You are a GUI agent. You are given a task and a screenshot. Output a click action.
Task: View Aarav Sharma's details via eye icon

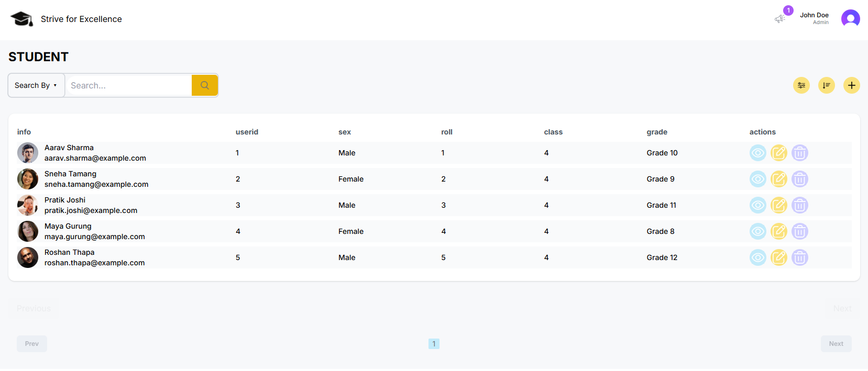click(757, 153)
